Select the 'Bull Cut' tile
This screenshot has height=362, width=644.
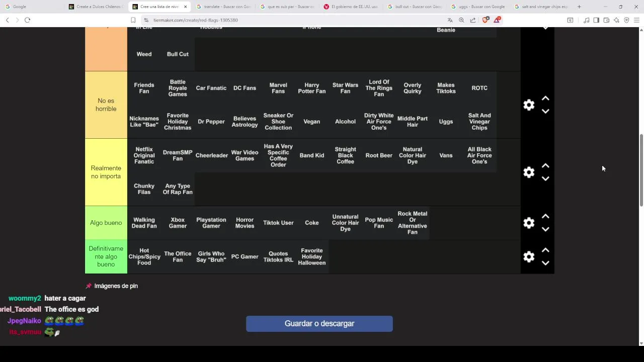pos(178,54)
